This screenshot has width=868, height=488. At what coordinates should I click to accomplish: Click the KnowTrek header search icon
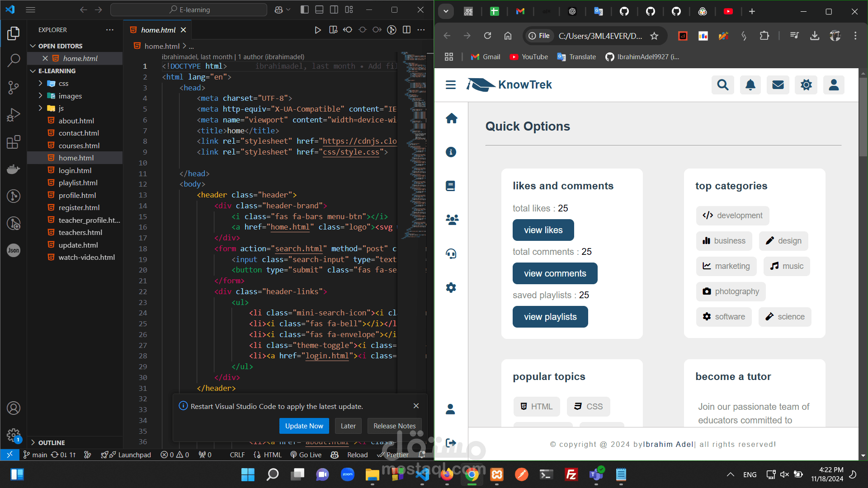[722, 85]
